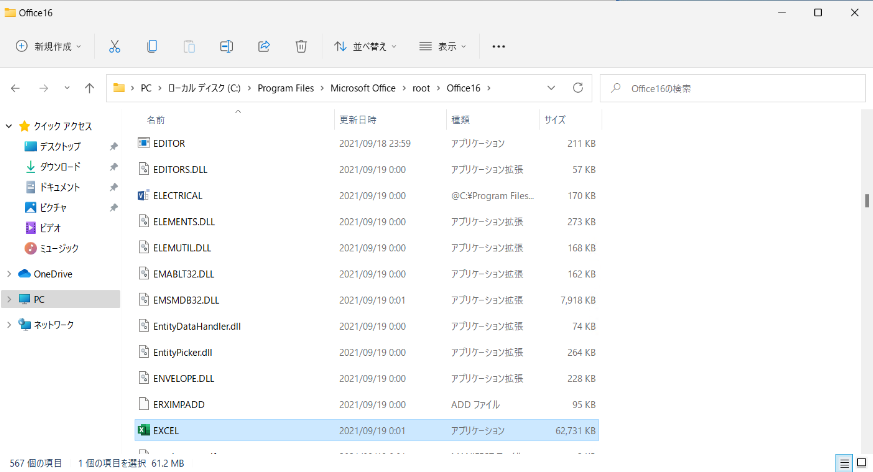The width and height of the screenshot is (873, 472).
Task: Click the Delete trash icon
Action: 301,46
